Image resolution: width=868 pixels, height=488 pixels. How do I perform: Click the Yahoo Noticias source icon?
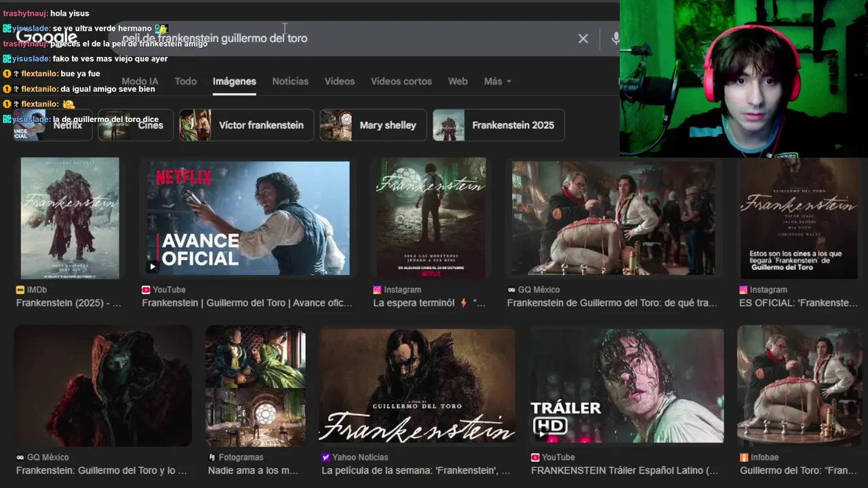[x=325, y=457]
